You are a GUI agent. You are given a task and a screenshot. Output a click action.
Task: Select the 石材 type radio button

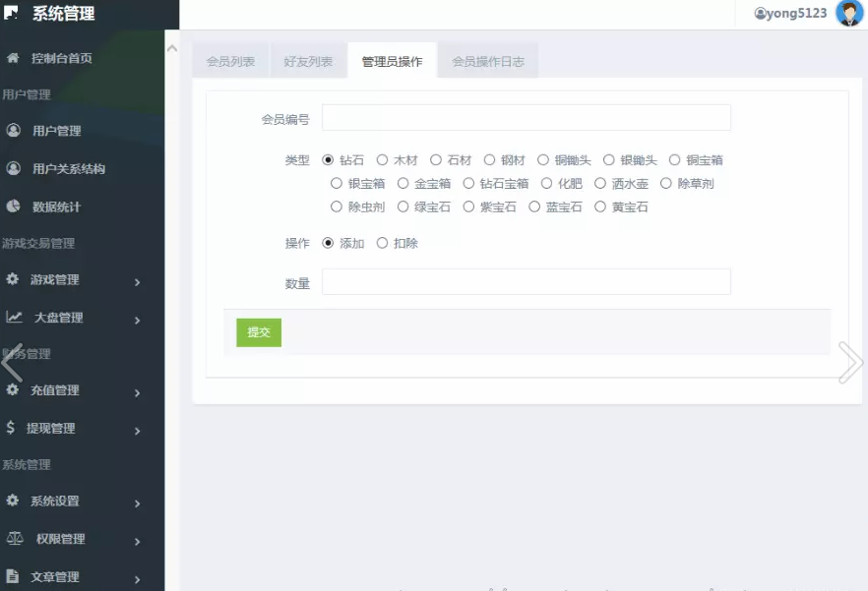(436, 160)
